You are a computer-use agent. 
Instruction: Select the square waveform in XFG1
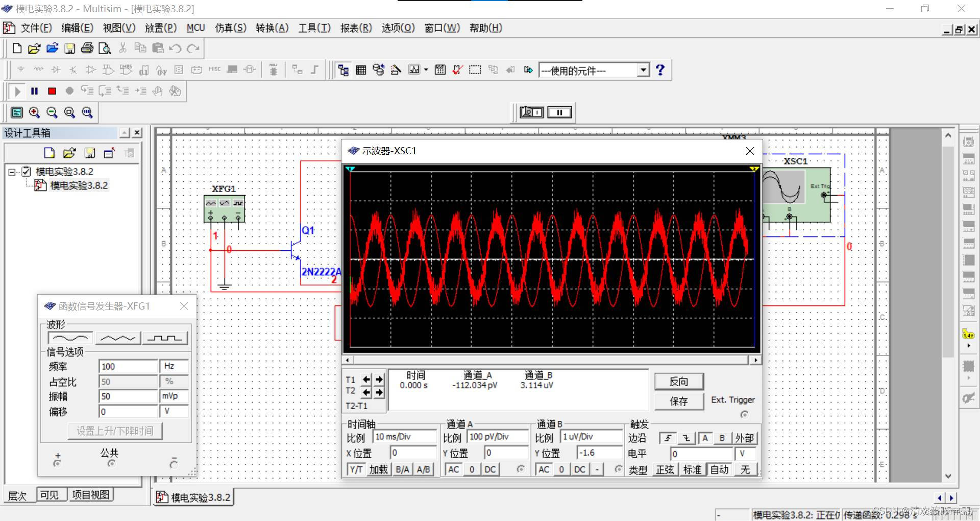165,338
